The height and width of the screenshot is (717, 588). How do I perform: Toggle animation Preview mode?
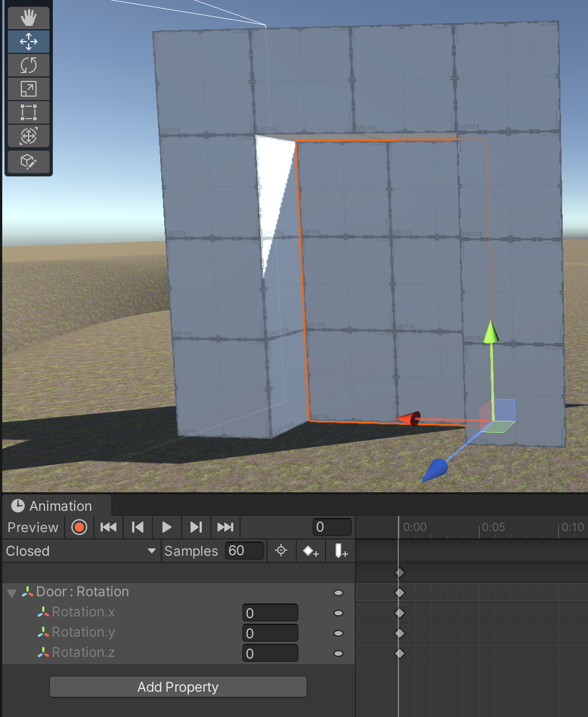[x=33, y=527]
